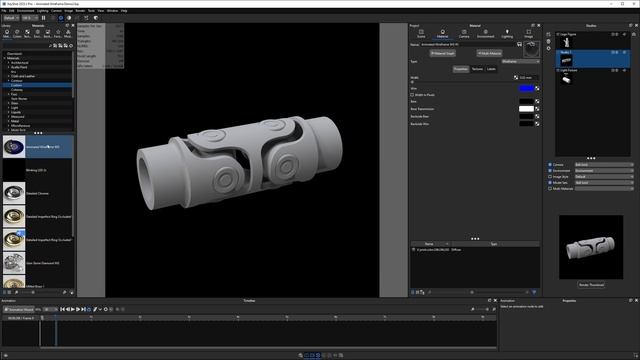Viewport: 640px width, 360px height.
Task: Undock the Project panel
Action: click(x=533, y=26)
